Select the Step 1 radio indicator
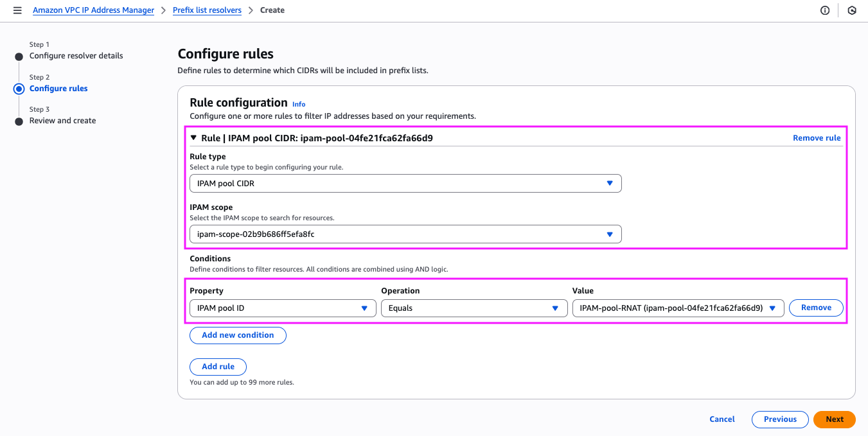 coord(20,56)
